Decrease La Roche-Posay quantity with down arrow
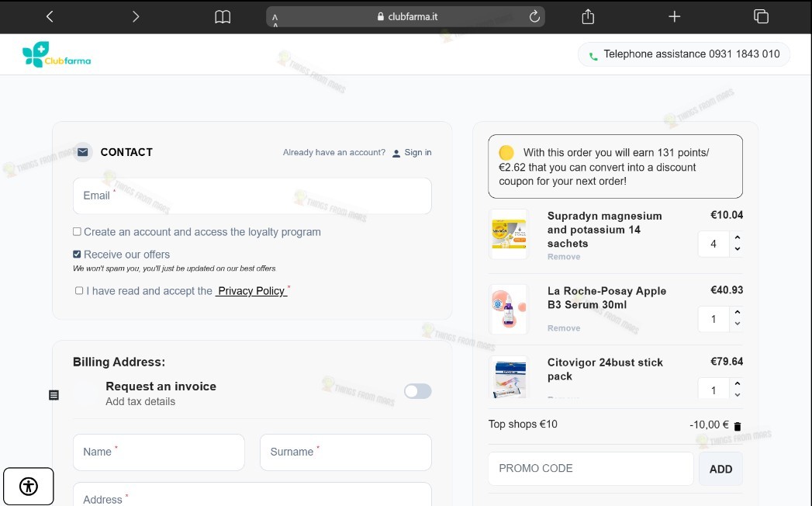 coord(738,324)
